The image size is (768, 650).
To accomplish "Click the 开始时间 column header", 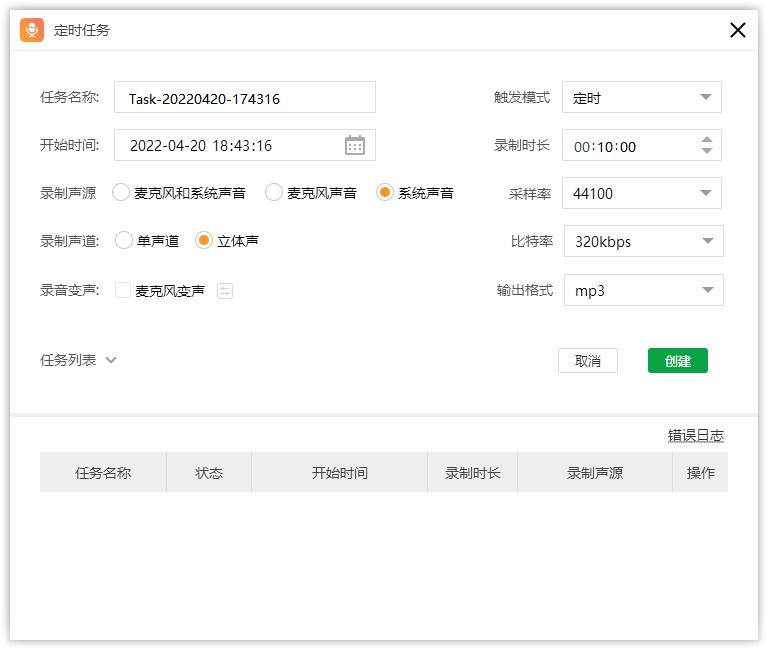I will click(339, 473).
